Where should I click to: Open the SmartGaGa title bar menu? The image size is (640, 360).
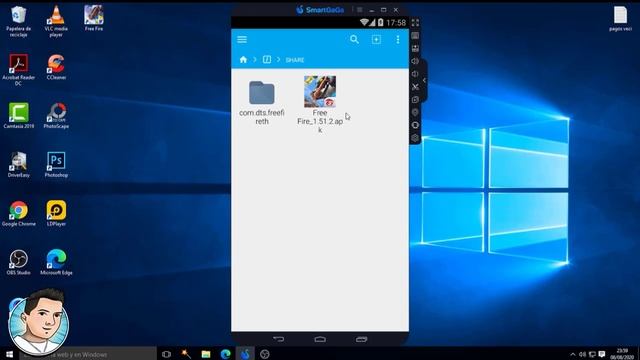[360, 10]
